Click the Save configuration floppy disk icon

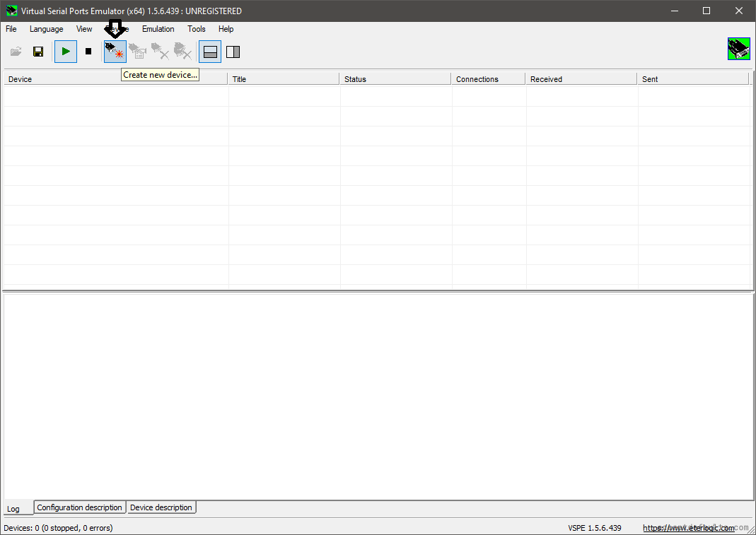tap(38, 52)
